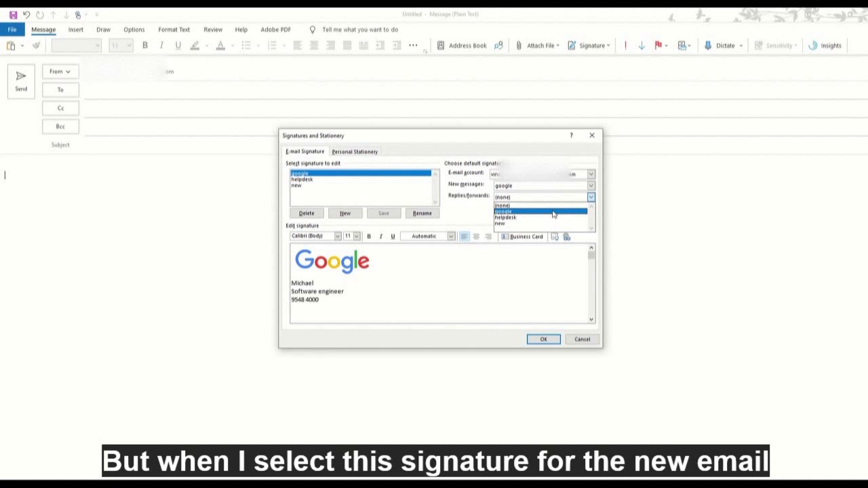The image size is (868, 488).
Task: Select new in signature list
Action: (x=360, y=185)
